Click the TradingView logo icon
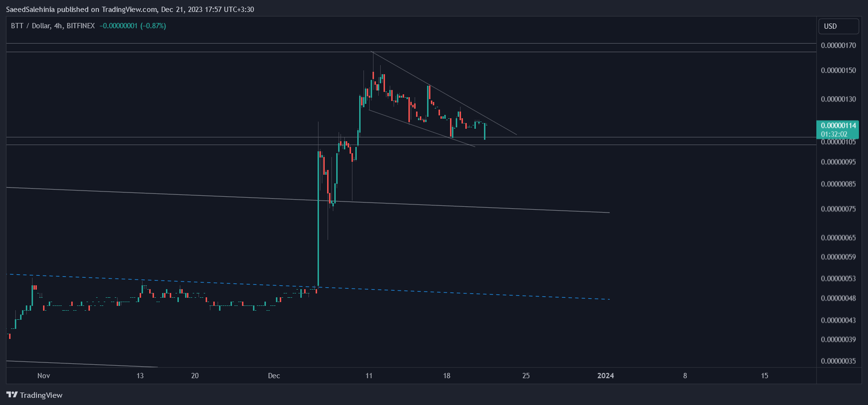Screen dimensions: 868x405 [x=12, y=395]
